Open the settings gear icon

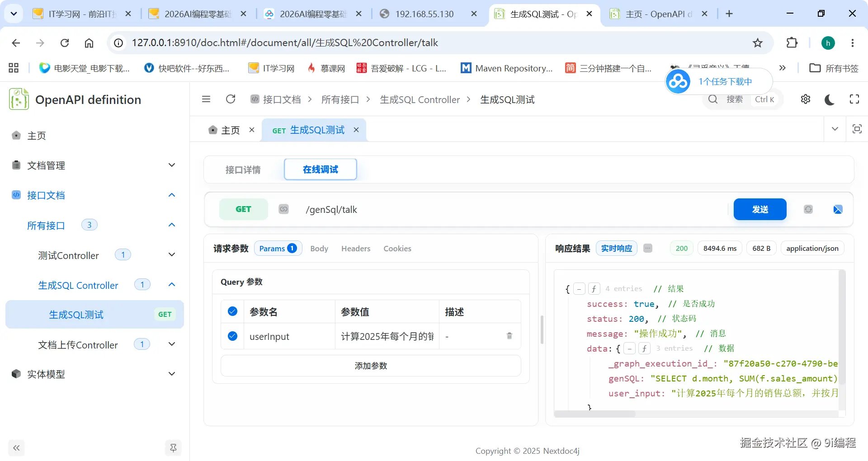point(806,99)
